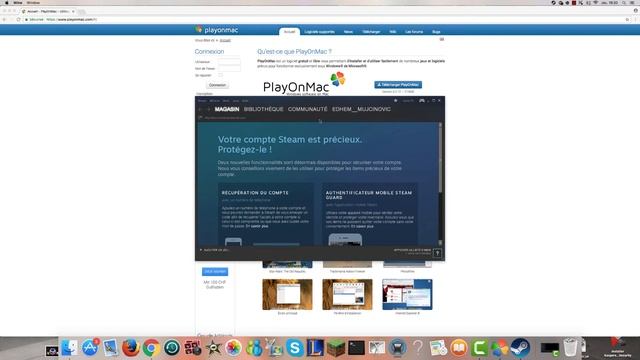The image size is (640, 360).
Task: Open Logiciels supportés tab on PlayOnMac site
Action: (x=320, y=31)
